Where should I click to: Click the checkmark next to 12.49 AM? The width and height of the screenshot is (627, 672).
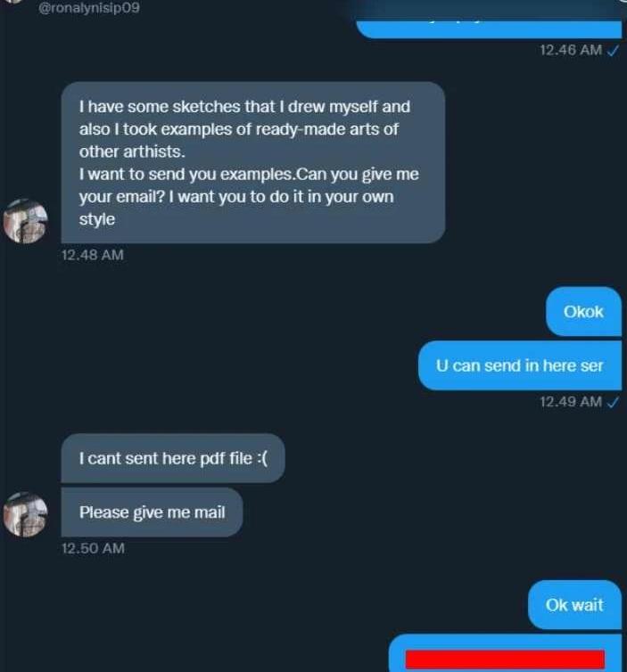tap(613, 402)
